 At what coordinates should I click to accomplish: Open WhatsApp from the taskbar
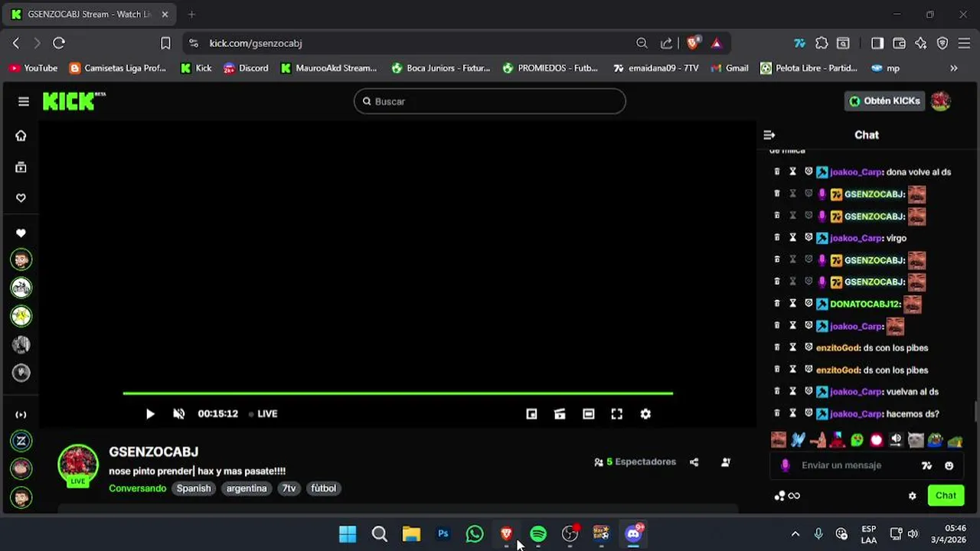(x=475, y=533)
